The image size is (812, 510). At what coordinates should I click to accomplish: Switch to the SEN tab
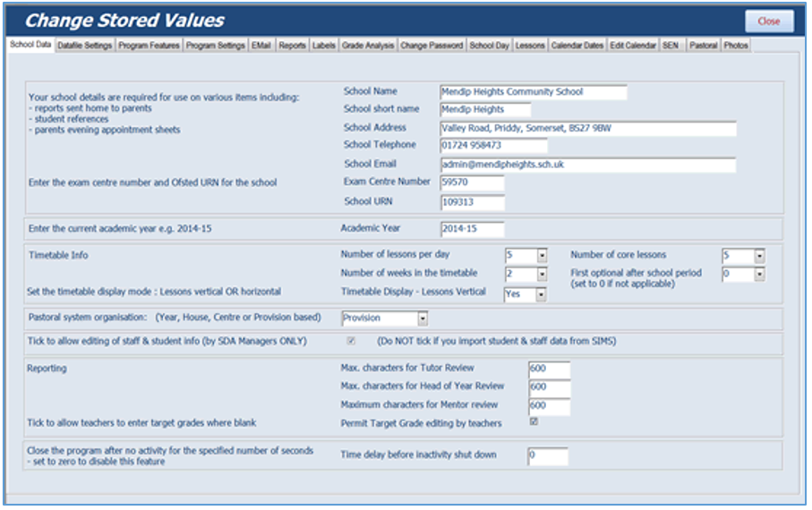point(671,46)
